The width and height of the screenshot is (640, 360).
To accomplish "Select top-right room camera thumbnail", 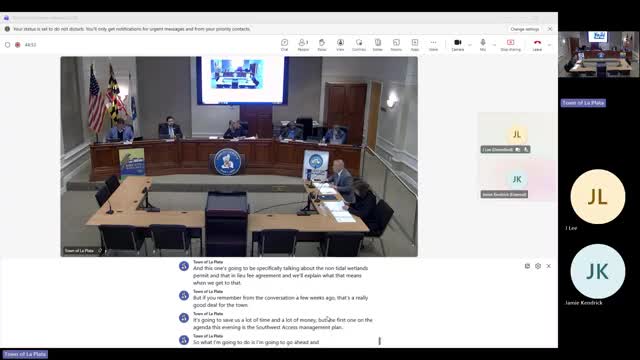I will pyautogui.click(x=598, y=54).
